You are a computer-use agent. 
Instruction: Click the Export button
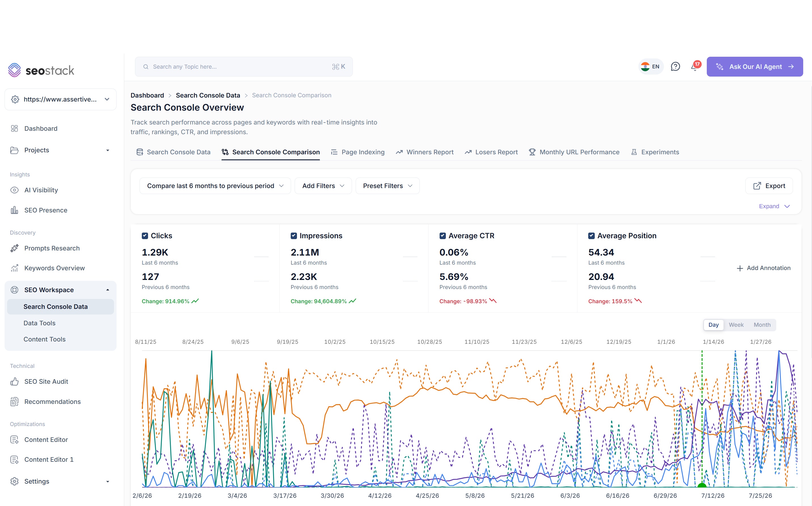click(769, 186)
